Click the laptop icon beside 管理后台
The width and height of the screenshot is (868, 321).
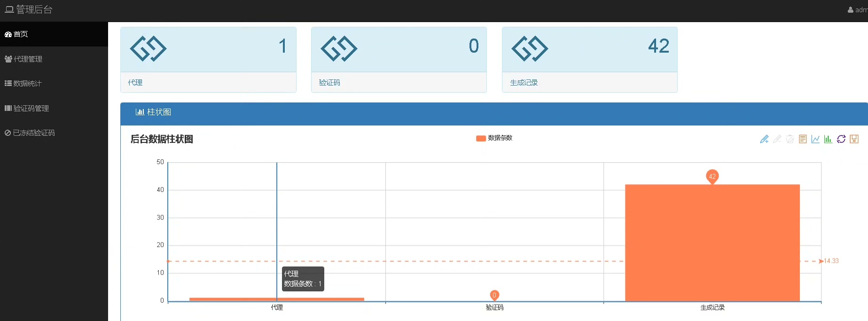pos(9,9)
